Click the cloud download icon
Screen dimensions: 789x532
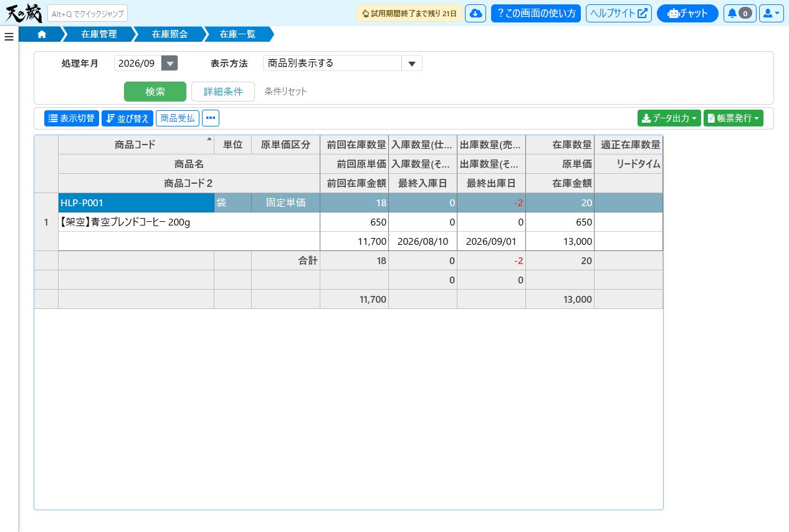point(476,13)
